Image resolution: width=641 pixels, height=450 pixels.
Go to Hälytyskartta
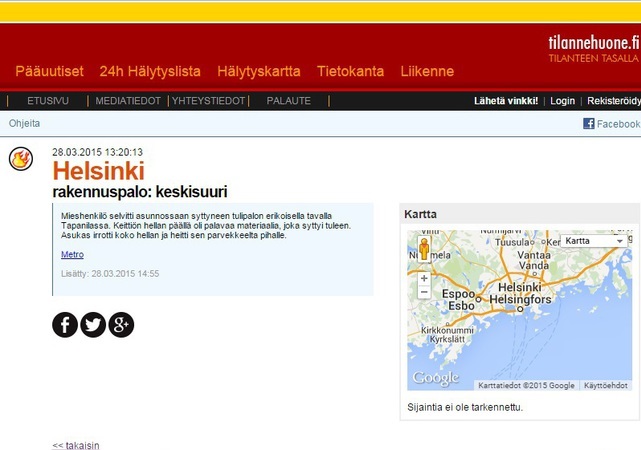click(x=259, y=71)
